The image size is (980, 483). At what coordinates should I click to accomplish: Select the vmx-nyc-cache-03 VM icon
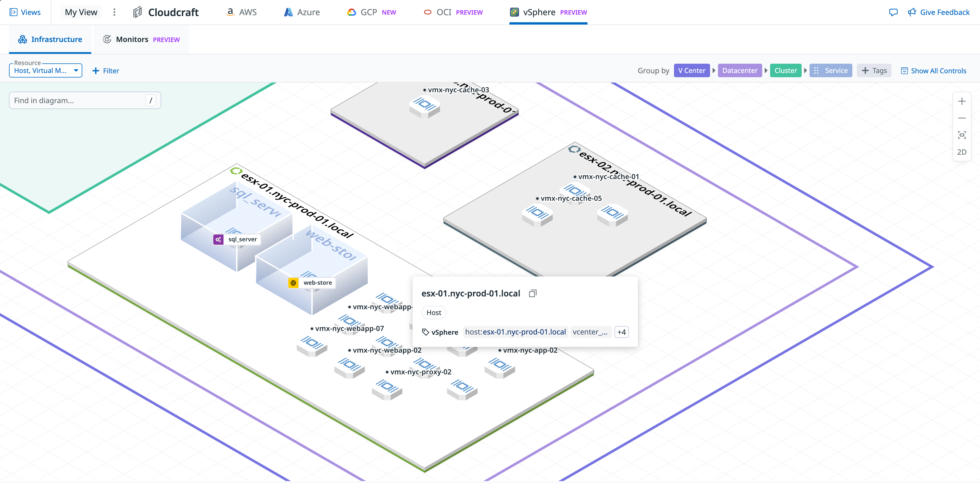tap(425, 106)
